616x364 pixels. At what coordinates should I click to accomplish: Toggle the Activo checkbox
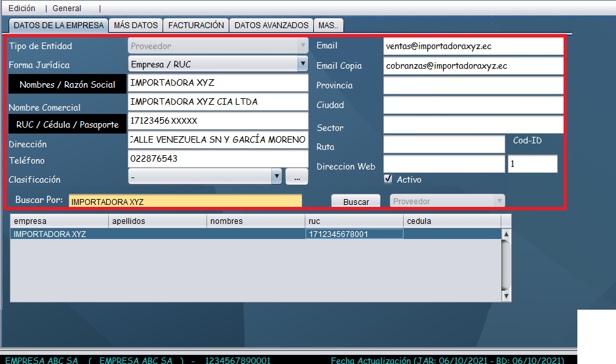(388, 179)
